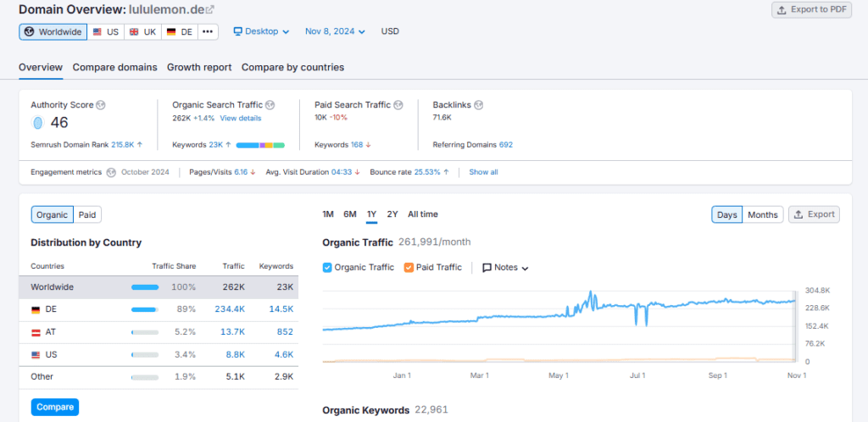
Task: Click the info icon beside Paid Search Traffic
Action: (x=398, y=105)
